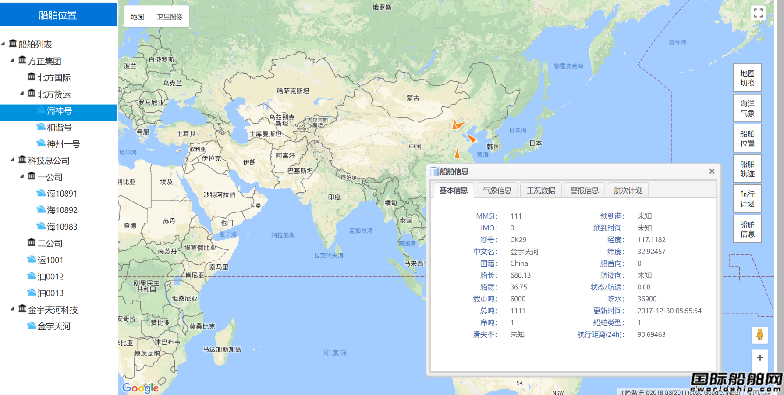Close the 船舶信息 popup window

pyautogui.click(x=712, y=172)
